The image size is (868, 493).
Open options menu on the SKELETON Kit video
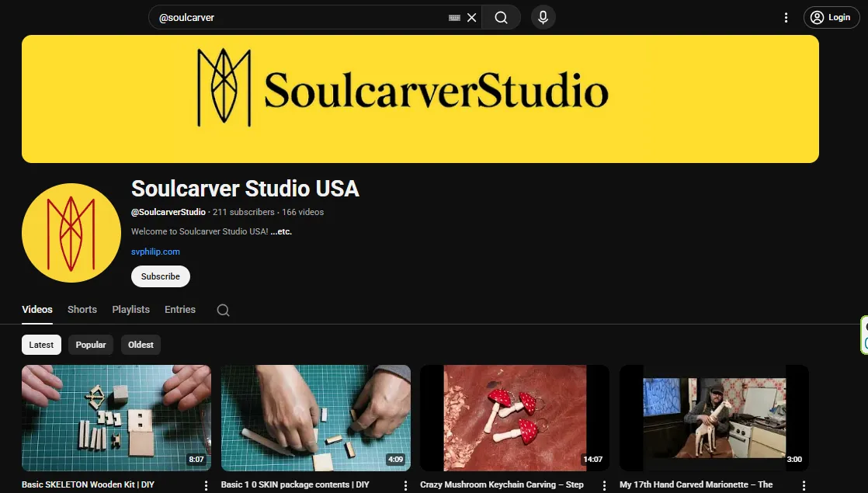(205, 484)
